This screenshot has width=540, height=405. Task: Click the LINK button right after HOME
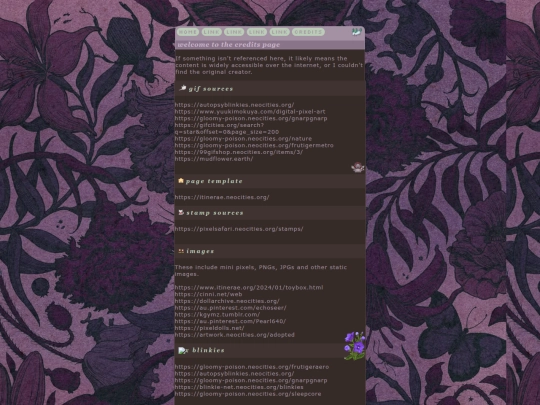click(x=211, y=32)
